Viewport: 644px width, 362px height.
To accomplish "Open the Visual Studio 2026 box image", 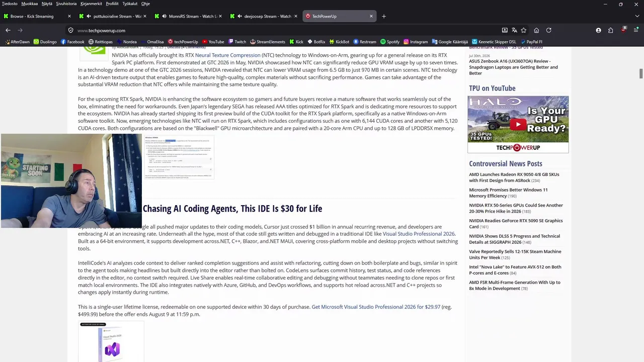I will point(111,342).
